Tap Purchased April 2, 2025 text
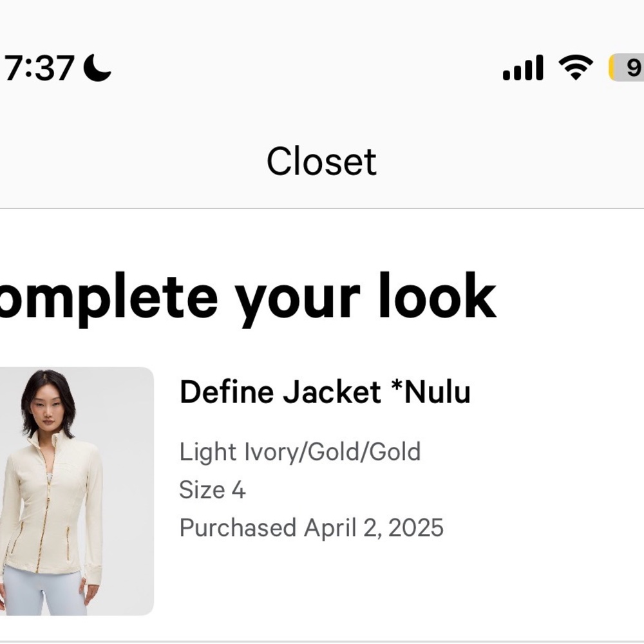The width and height of the screenshot is (644, 644). [x=312, y=528]
